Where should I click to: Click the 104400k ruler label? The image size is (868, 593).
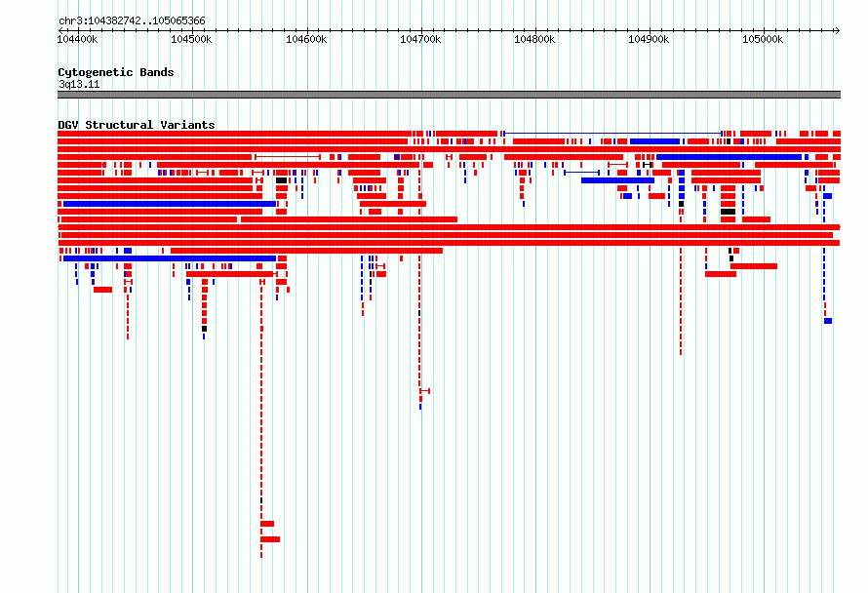coord(77,39)
